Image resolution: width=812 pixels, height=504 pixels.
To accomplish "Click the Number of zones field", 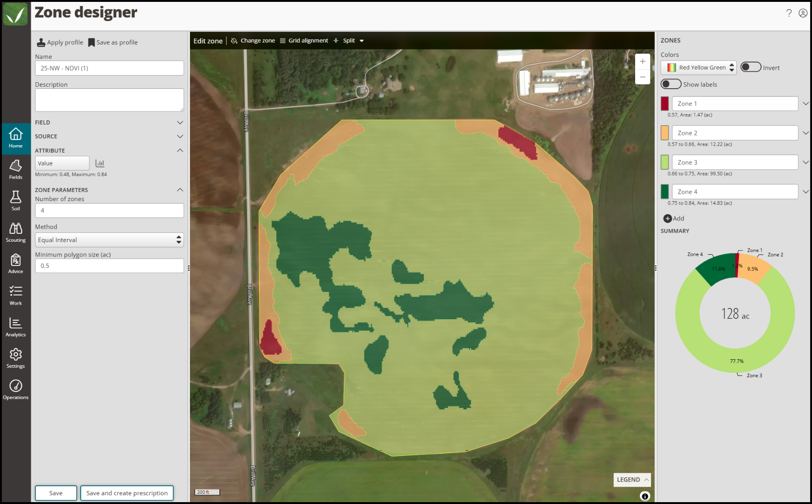I will [x=109, y=210].
